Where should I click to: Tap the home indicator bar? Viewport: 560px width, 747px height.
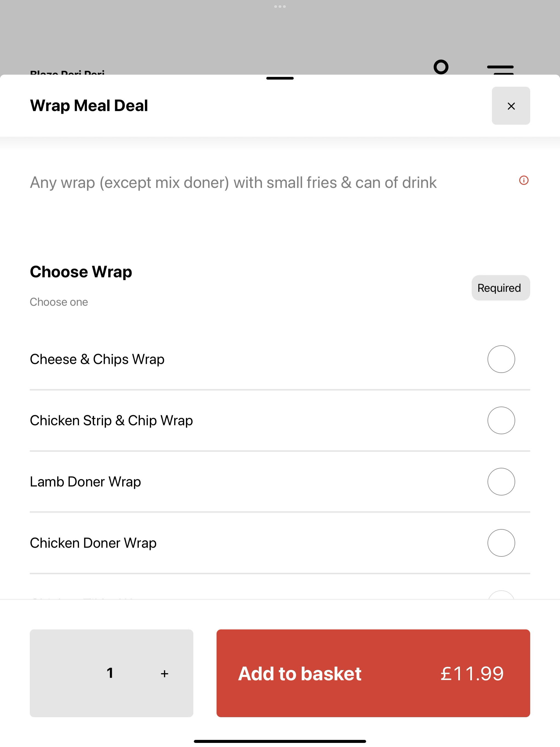280,741
